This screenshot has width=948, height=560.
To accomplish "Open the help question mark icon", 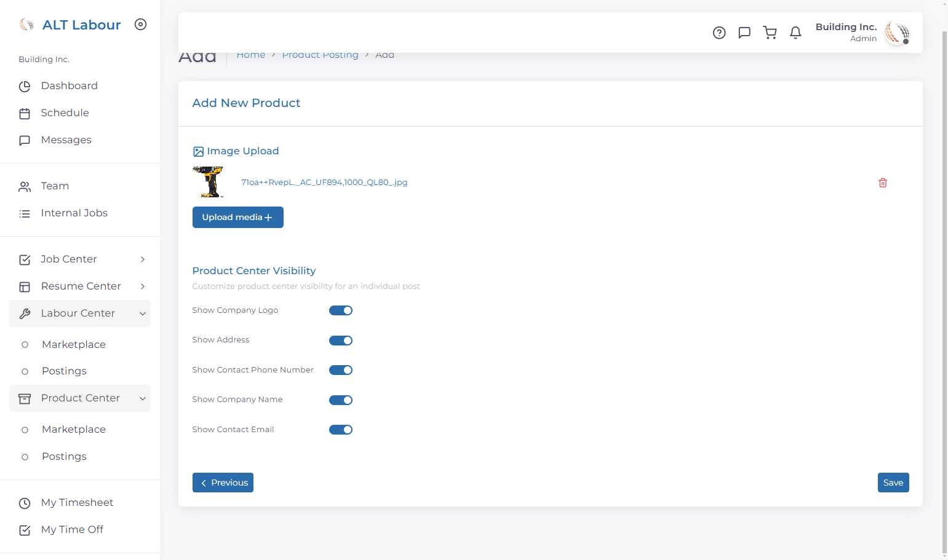I will [x=719, y=33].
